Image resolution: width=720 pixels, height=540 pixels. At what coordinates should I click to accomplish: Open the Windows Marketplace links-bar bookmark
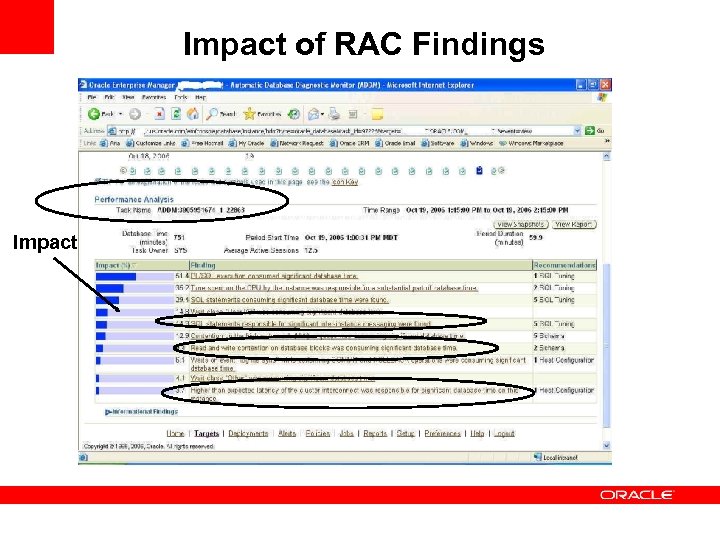[x=531, y=143]
